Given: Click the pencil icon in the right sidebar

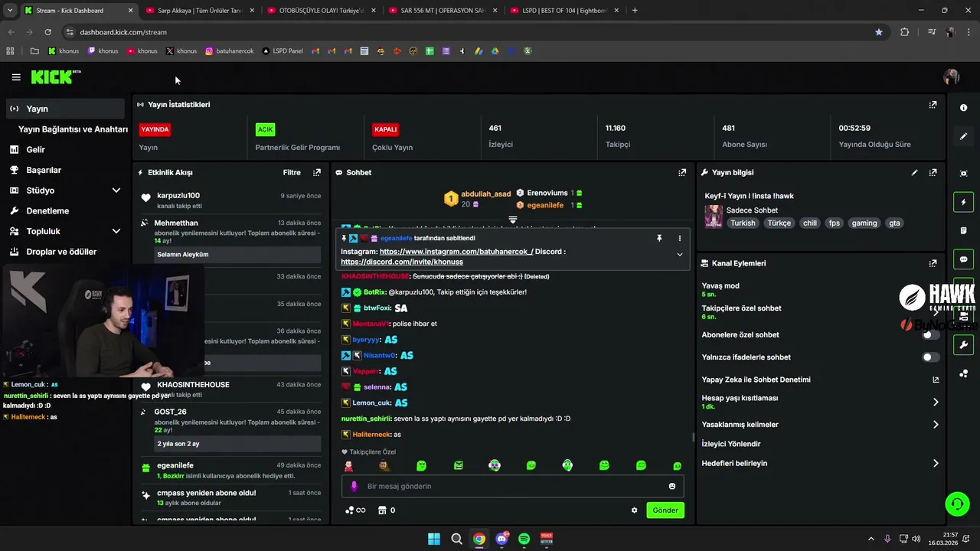Looking at the screenshot, I should [x=964, y=136].
